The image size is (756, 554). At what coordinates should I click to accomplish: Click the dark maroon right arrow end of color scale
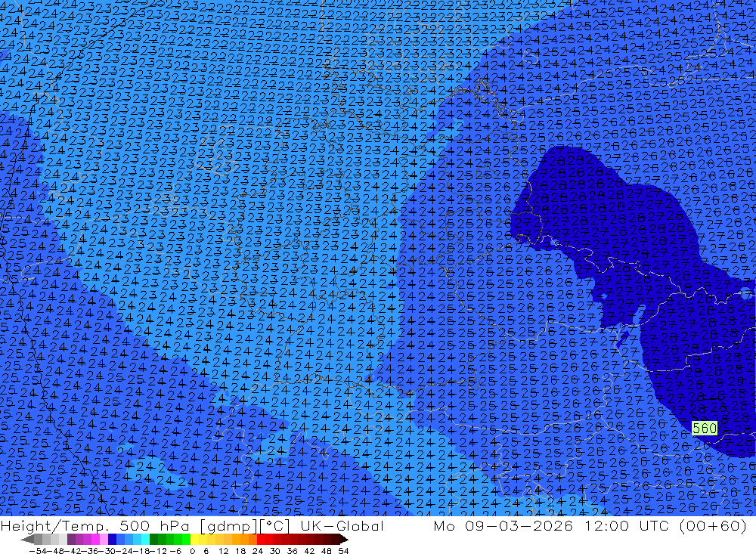[343, 540]
